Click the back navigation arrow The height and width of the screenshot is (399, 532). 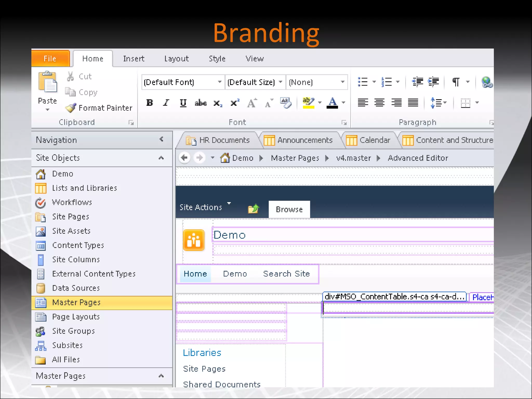coord(184,158)
